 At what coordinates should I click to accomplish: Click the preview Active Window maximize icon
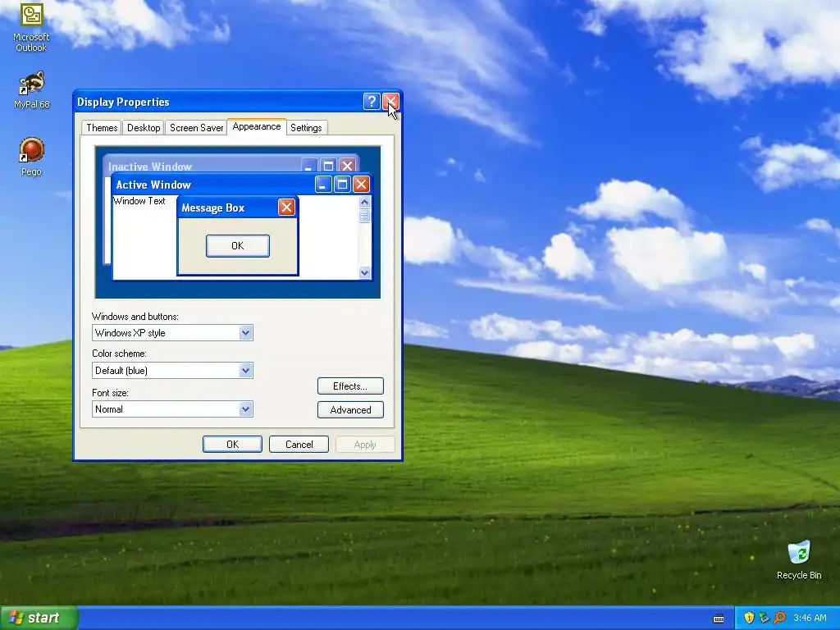pos(342,185)
